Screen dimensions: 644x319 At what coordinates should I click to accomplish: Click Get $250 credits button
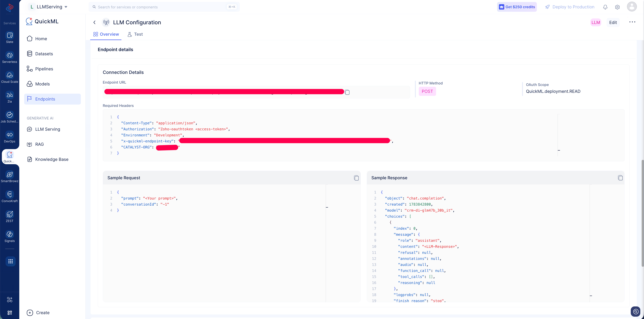(x=517, y=7)
